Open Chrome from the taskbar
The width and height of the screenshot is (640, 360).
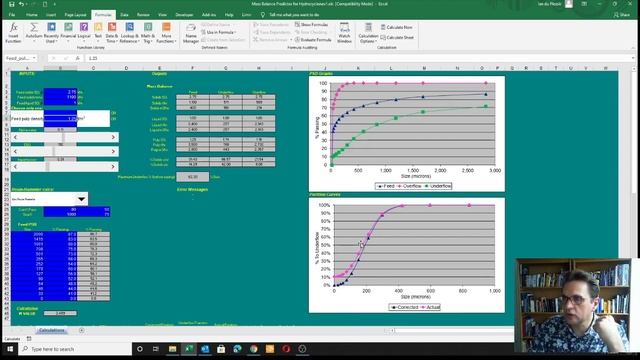click(x=253, y=349)
